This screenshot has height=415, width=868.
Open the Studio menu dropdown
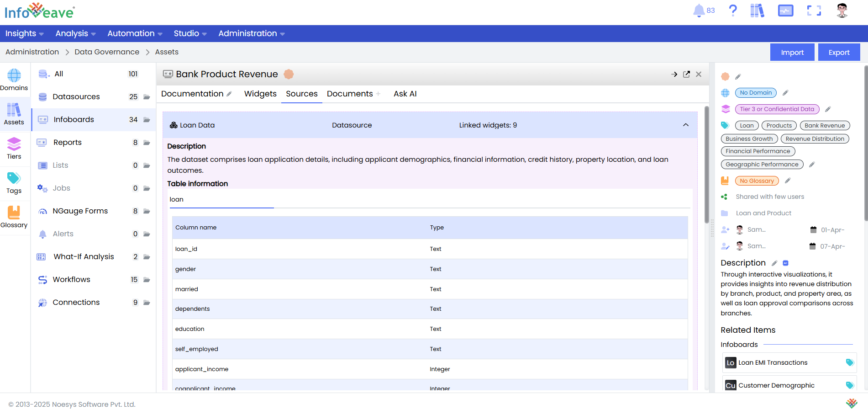pos(190,33)
